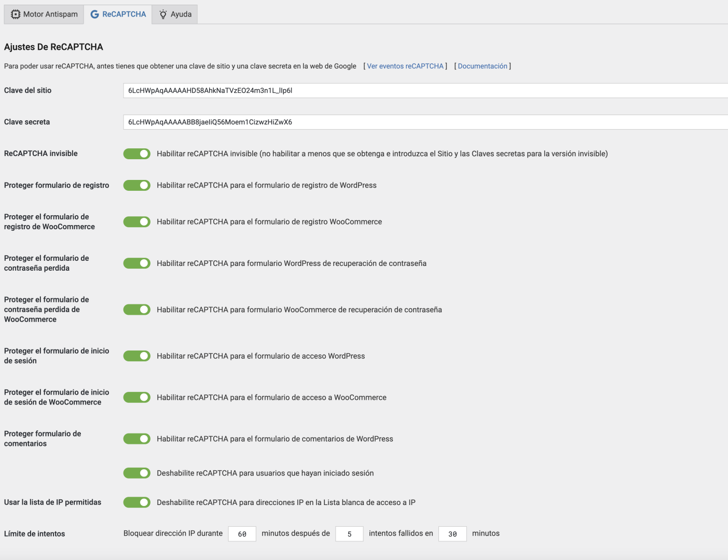Click the block duration field showing 60
Viewport: 728px width, 560px height.
[x=242, y=534]
